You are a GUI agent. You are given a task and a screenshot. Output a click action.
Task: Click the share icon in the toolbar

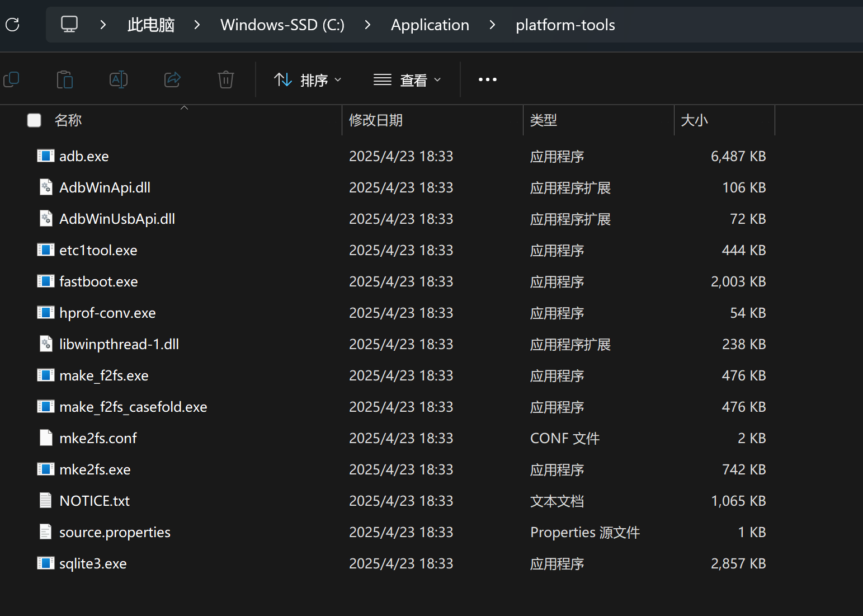[172, 79]
